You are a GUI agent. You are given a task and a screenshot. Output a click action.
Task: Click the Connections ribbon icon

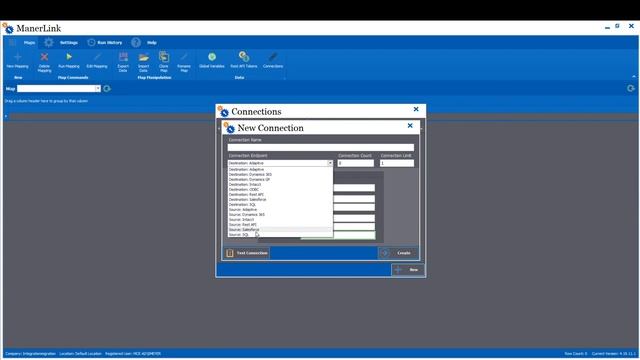tap(273, 57)
